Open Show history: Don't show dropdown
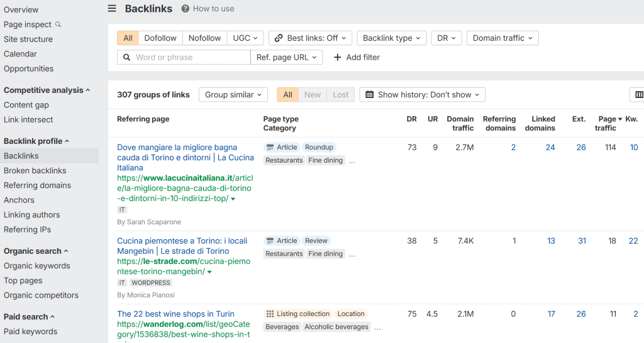The height and width of the screenshot is (343, 644). (x=422, y=95)
